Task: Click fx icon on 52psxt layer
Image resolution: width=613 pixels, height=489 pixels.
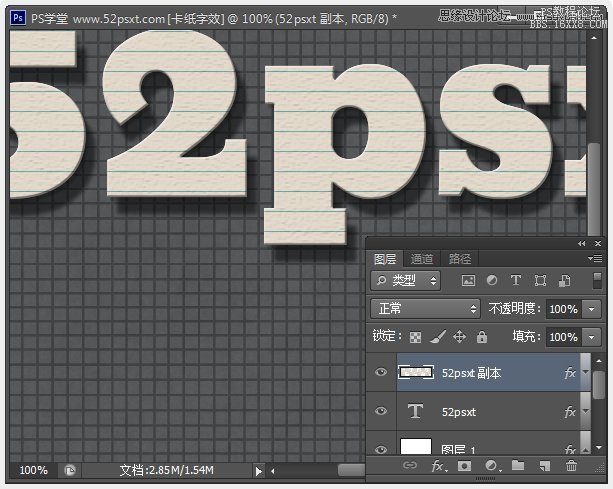Action: 570,412
